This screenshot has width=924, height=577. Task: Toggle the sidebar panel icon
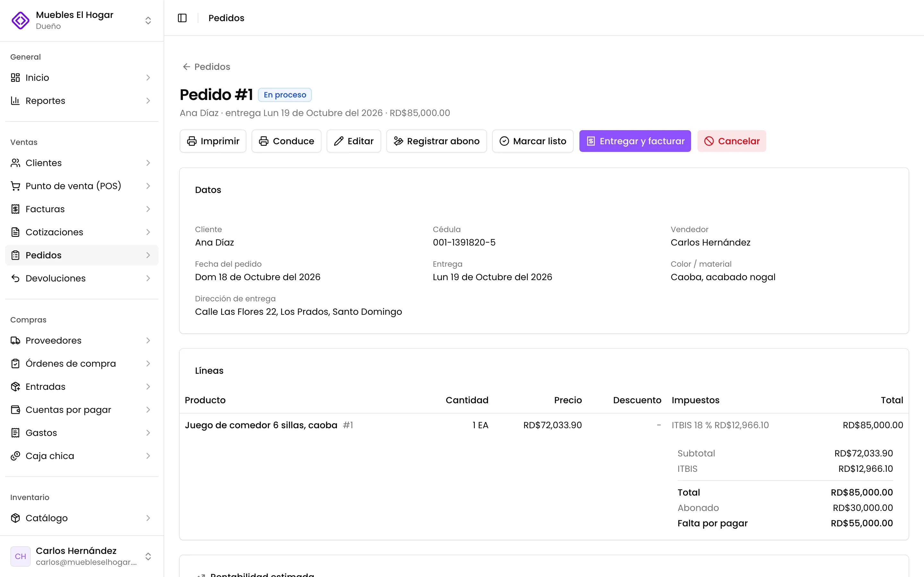182,18
